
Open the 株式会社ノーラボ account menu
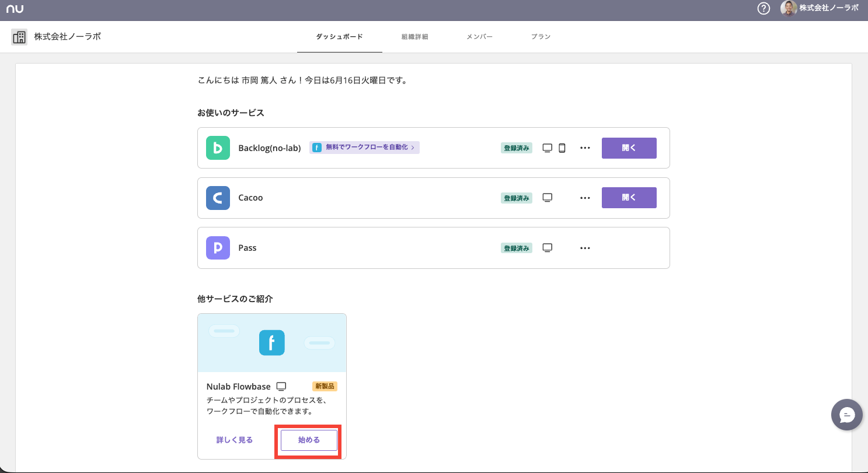pos(828,8)
